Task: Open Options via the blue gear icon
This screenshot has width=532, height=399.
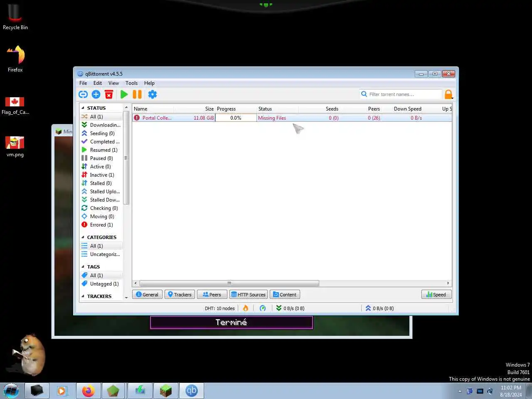Action: click(x=153, y=94)
